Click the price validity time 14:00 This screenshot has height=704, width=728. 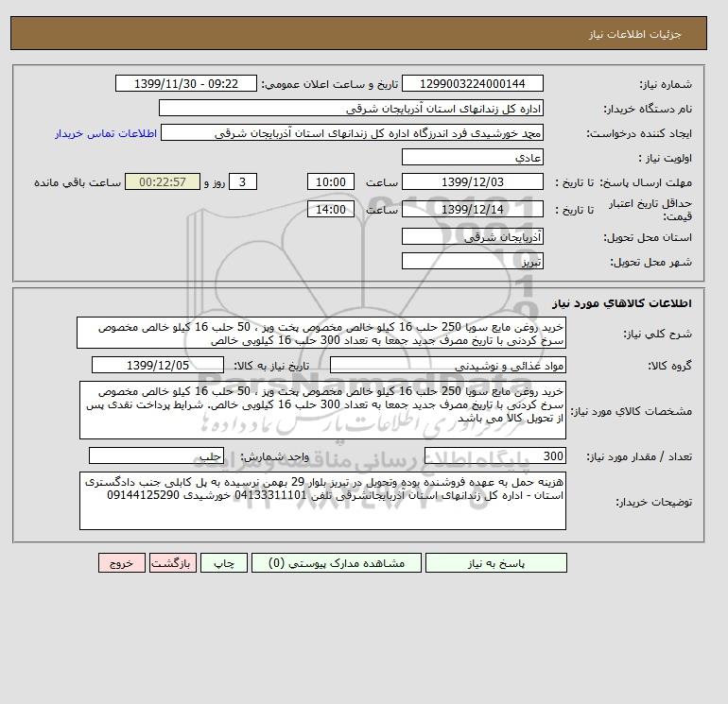331,209
